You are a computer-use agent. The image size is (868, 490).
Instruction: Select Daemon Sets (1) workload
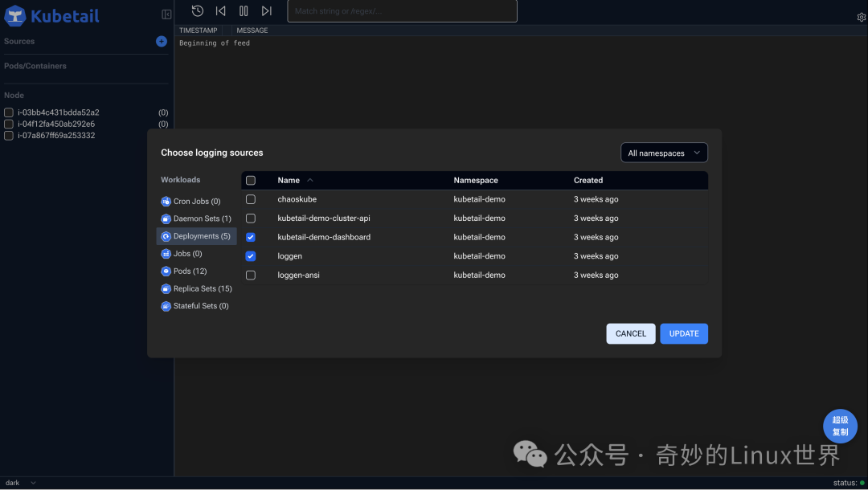pos(202,219)
